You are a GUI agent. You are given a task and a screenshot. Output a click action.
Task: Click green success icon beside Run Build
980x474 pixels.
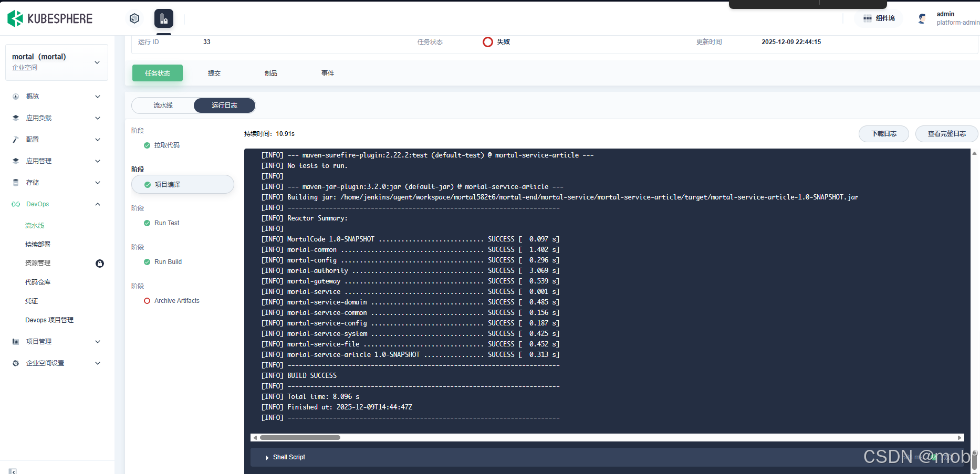click(x=147, y=262)
